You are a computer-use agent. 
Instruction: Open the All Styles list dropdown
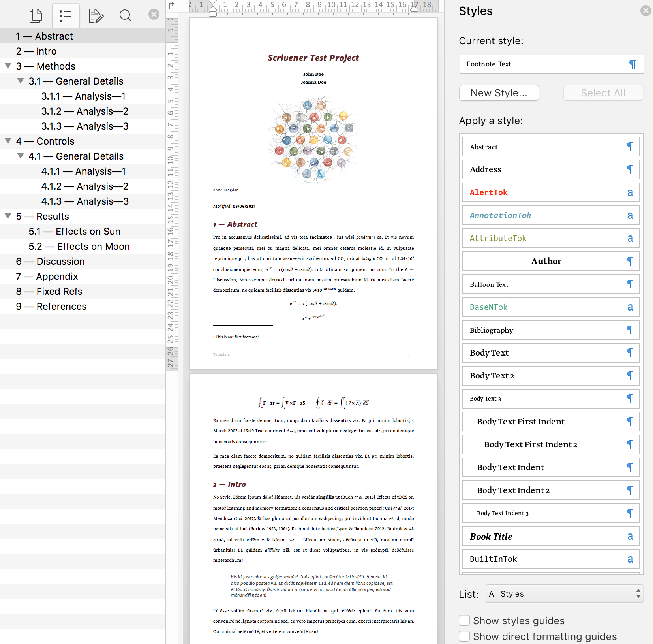click(x=564, y=593)
